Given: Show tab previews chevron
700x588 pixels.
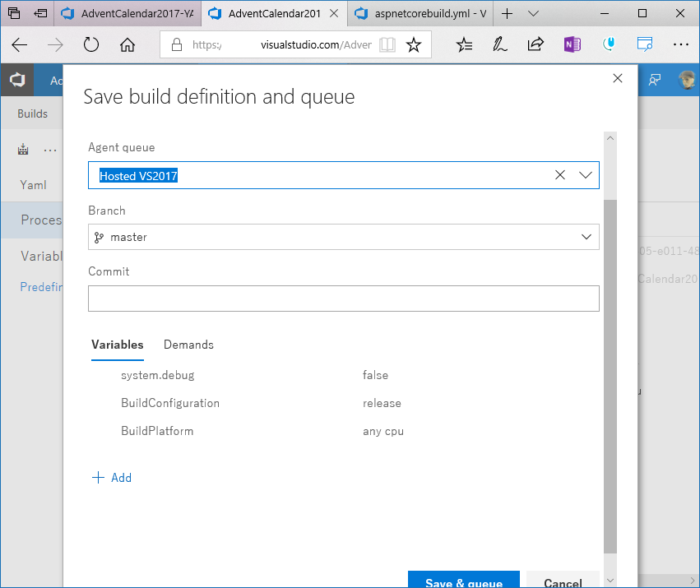Looking at the screenshot, I should (x=533, y=13).
